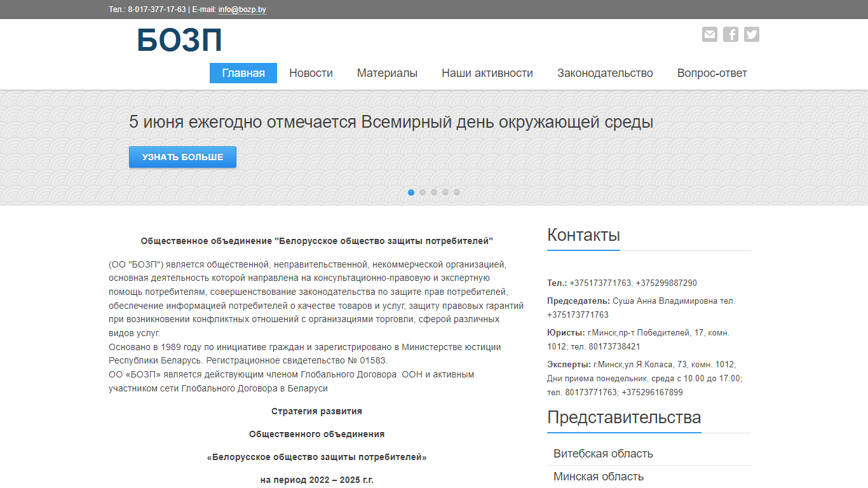Go to the Главная menu item
868x488 pixels.
click(x=243, y=73)
